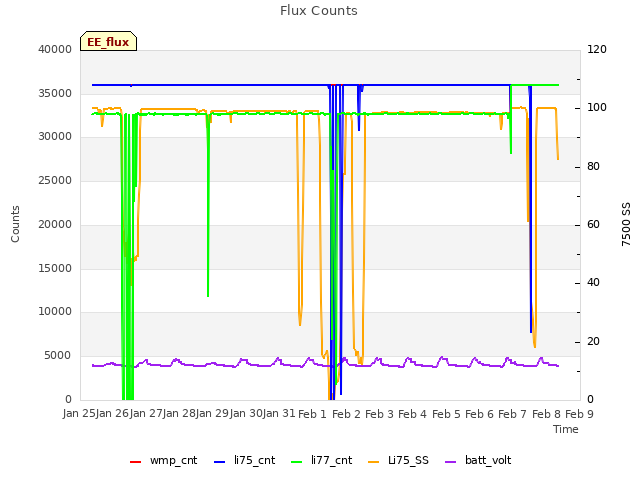
Task: Click the red wmp_cnt legend swatch
Action: click(135, 462)
